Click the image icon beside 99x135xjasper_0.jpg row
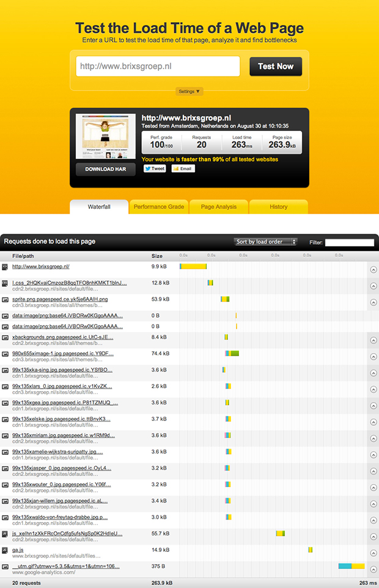 [5, 468]
